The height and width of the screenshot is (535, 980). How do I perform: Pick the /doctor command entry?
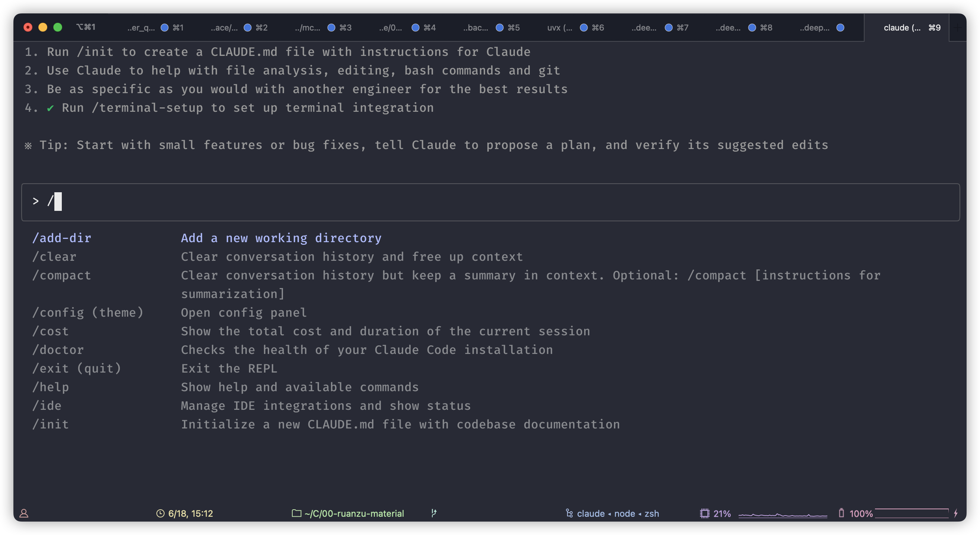(x=58, y=349)
